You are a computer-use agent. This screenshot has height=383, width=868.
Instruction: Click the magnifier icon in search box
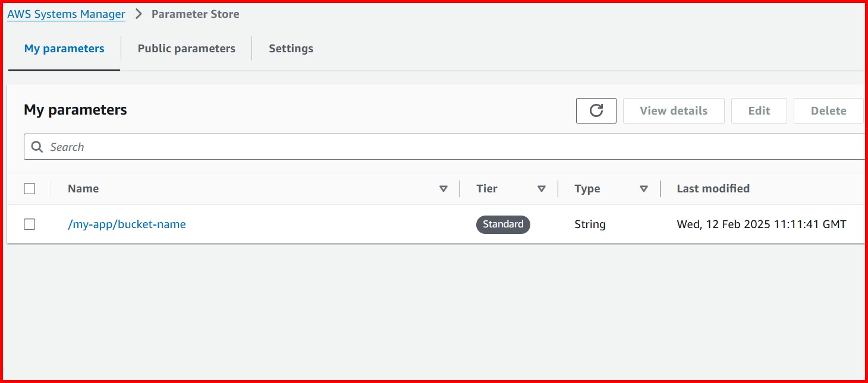(x=37, y=147)
